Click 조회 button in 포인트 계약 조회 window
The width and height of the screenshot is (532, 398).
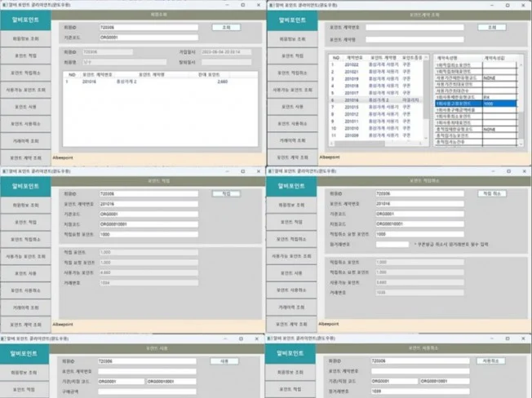pos(492,27)
